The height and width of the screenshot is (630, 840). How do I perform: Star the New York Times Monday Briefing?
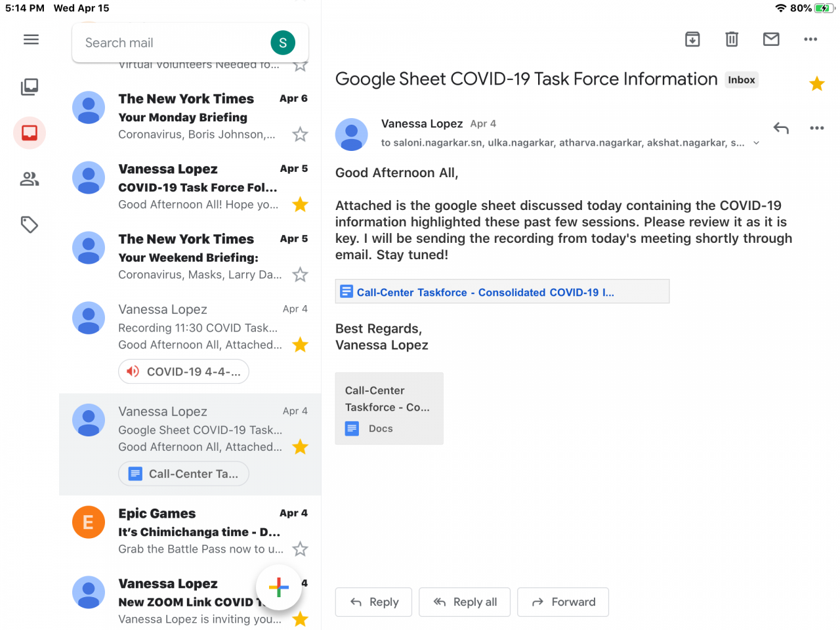(301, 135)
